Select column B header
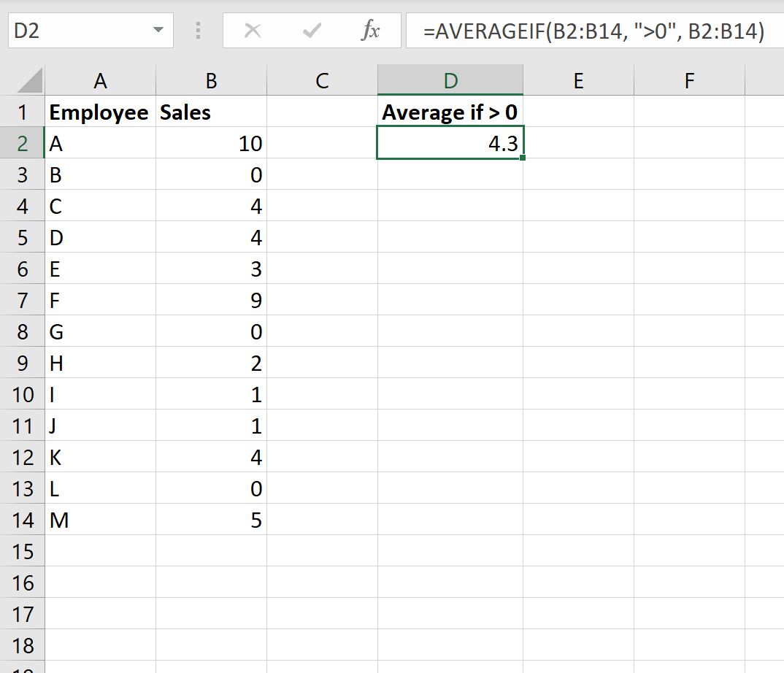This screenshot has height=673, width=784. click(x=212, y=80)
